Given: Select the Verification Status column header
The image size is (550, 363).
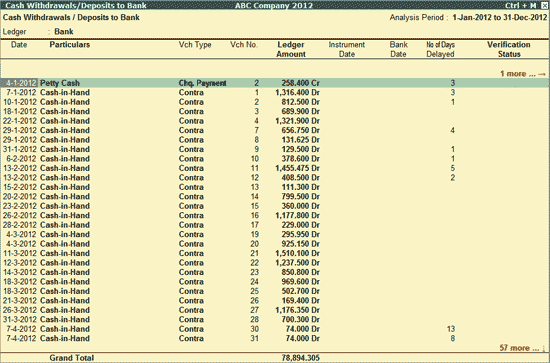Looking at the screenshot, I should click(509, 49).
